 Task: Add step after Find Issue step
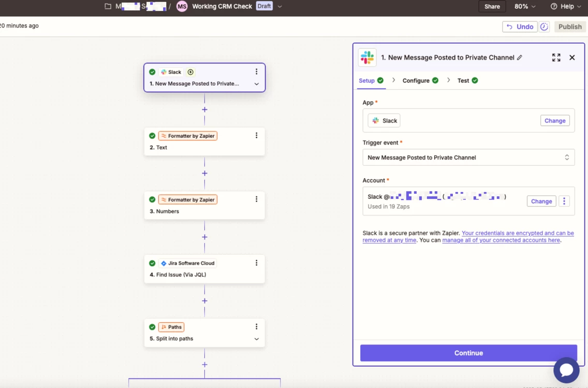point(204,301)
